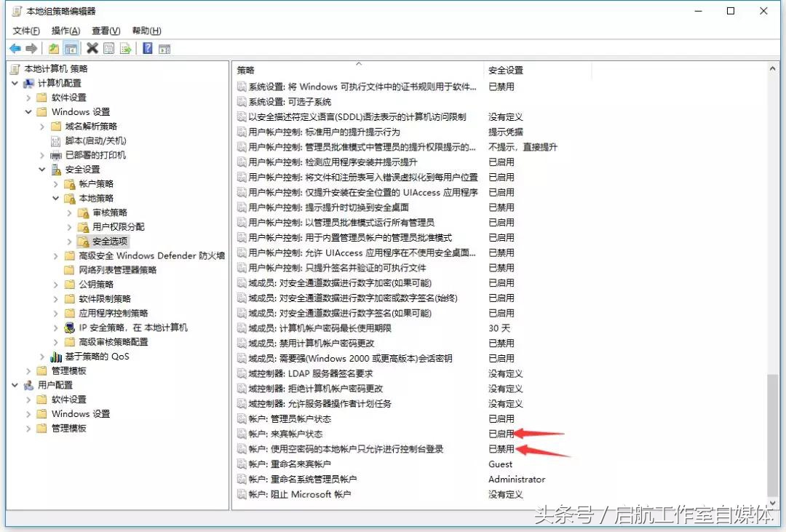Open Help using the blue question mark icon
786x532 pixels.
coord(148,48)
